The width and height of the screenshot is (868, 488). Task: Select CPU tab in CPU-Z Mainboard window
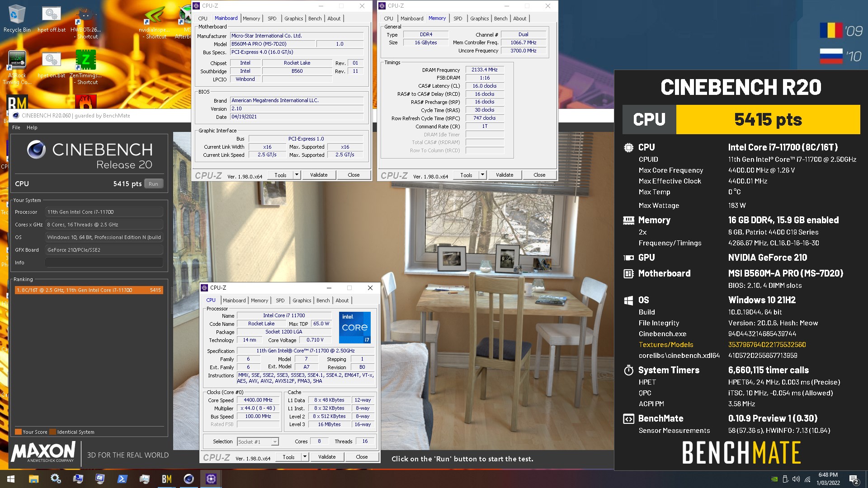click(x=203, y=19)
